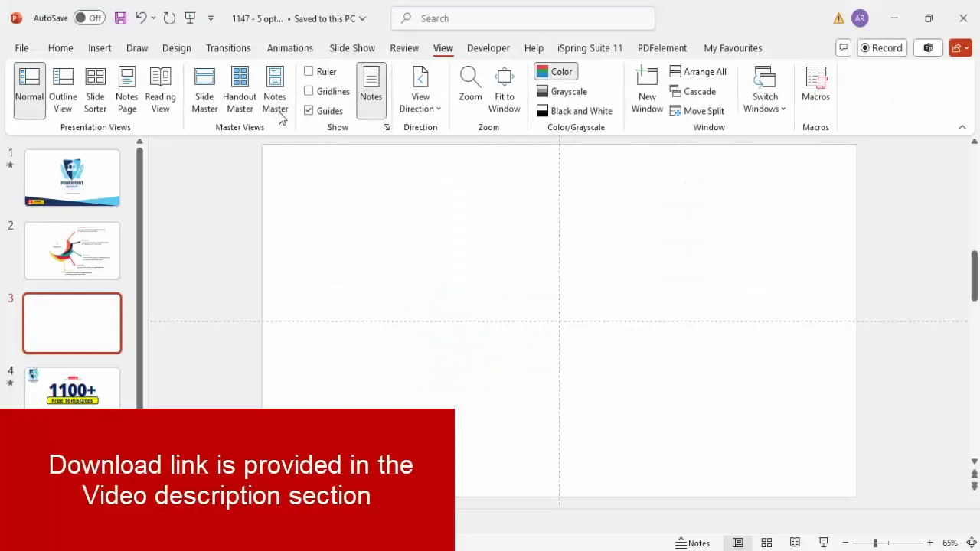
Task: Fit slide to window
Action: [x=505, y=90]
